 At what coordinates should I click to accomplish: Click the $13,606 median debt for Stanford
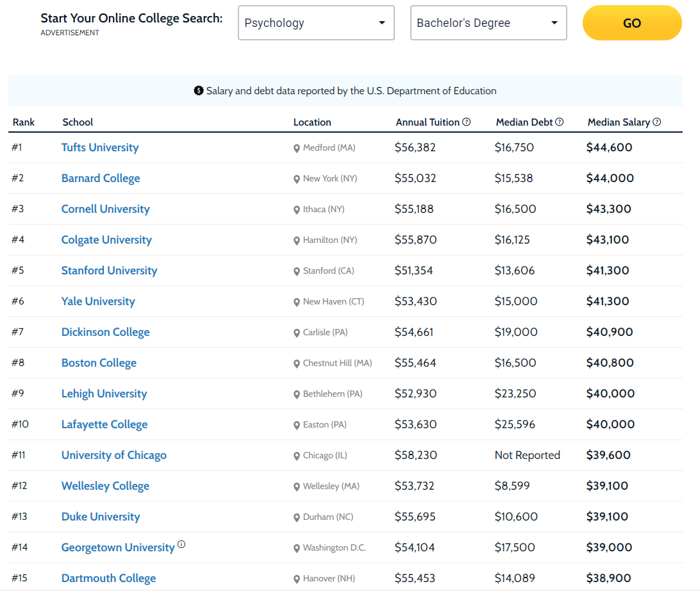515,271
